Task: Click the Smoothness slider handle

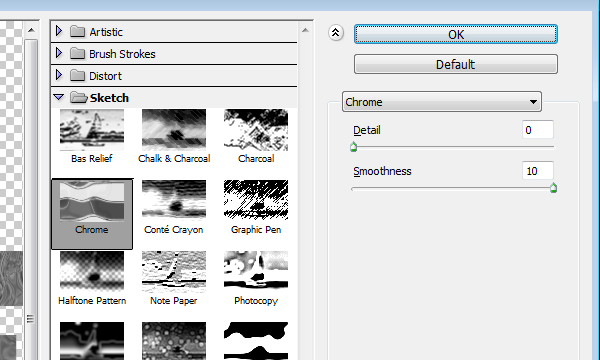Action: point(553,188)
